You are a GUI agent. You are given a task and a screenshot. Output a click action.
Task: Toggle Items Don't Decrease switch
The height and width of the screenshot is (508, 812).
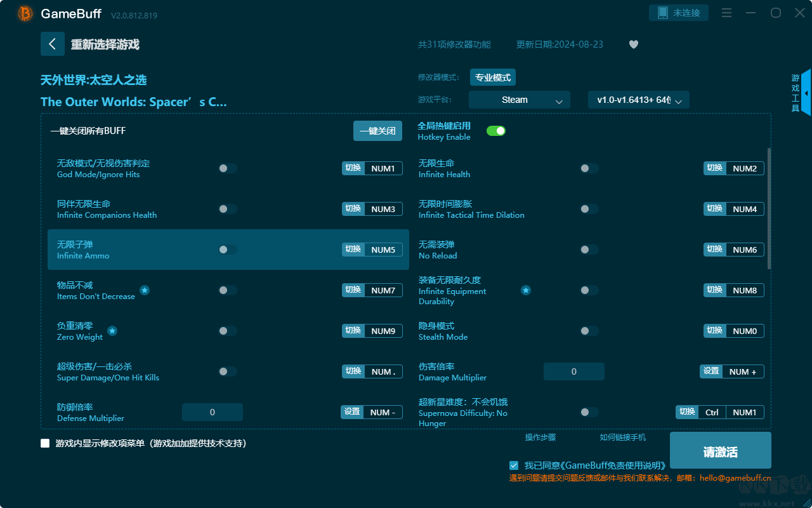tap(228, 290)
